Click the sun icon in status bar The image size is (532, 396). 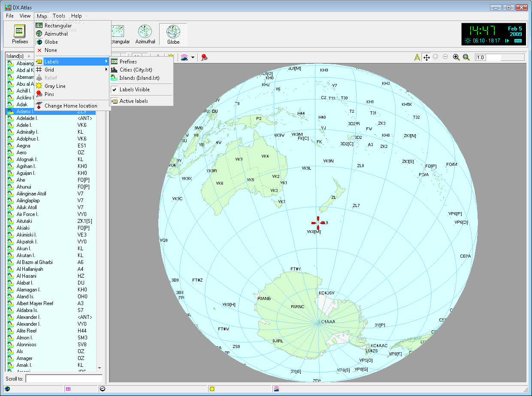click(212, 389)
